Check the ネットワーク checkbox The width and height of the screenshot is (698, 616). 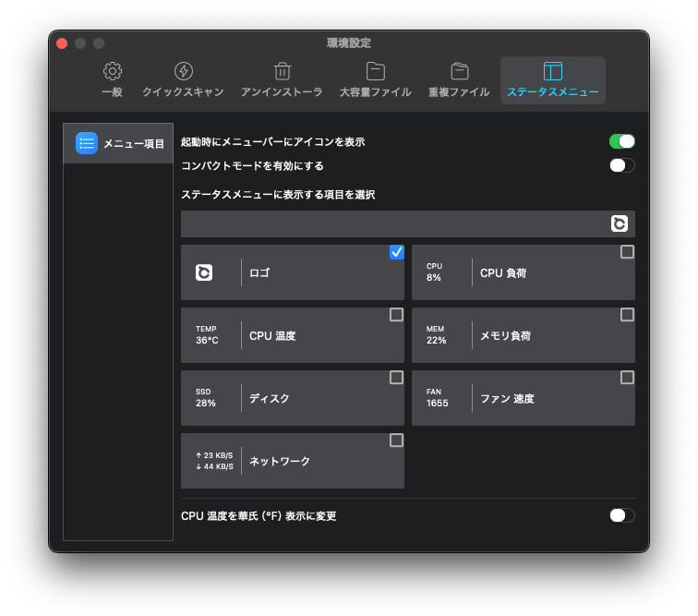(397, 441)
